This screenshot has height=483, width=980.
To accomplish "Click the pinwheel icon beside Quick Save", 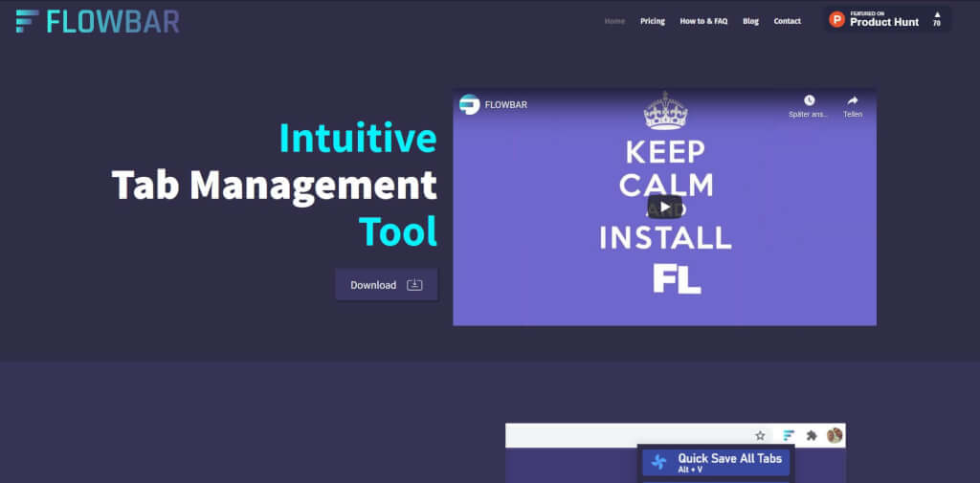I will [658, 462].
